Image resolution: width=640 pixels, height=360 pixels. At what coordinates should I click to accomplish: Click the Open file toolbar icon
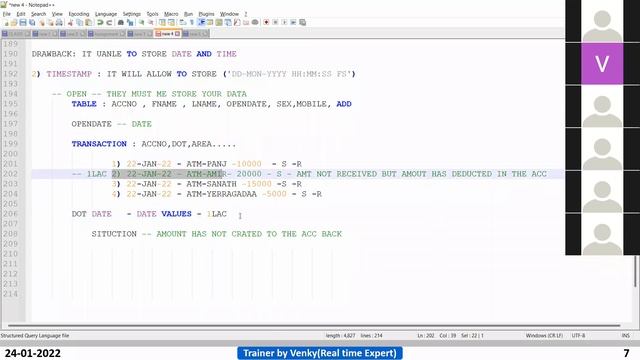point(14,22)
